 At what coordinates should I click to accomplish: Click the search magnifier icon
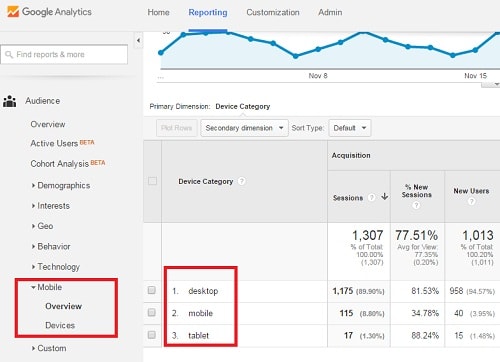tap(9, 54)
